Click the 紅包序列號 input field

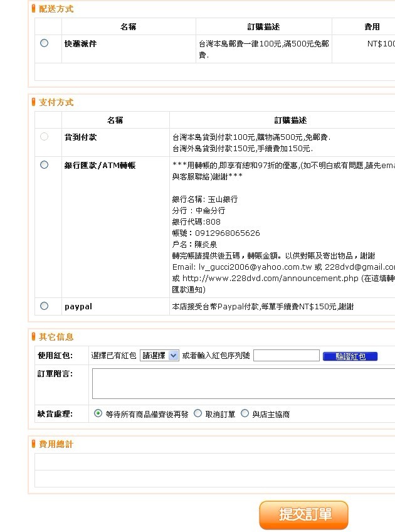tap(286, 356)
